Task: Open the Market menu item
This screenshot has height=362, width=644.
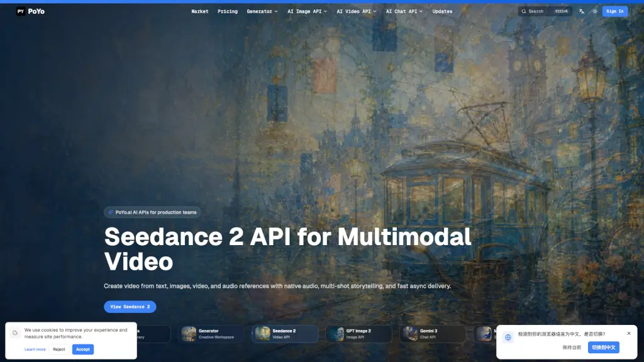Action: click(x=200, y=11)
